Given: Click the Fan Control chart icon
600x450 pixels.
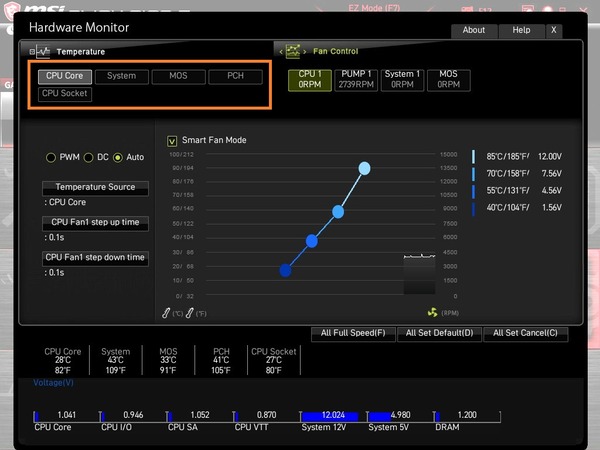Looking at the screenshot, I should coord(293,51).
